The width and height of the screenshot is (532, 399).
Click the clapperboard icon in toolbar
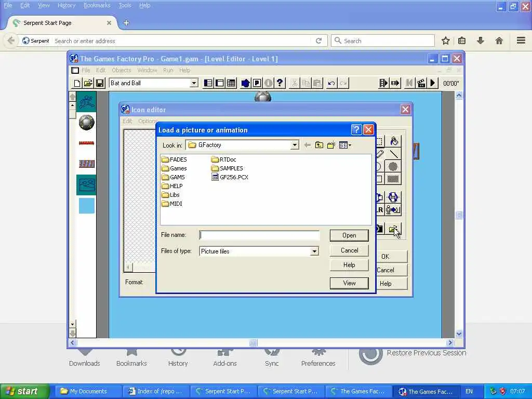tap(421, 83)
